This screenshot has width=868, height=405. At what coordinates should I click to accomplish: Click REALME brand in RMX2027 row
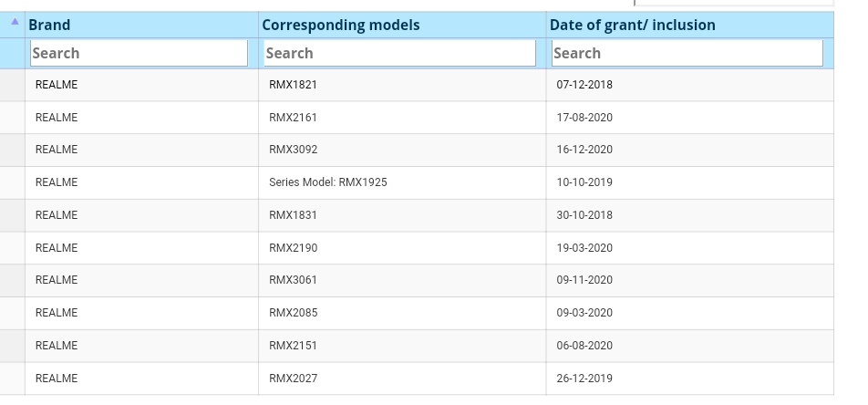click(57, 378)
